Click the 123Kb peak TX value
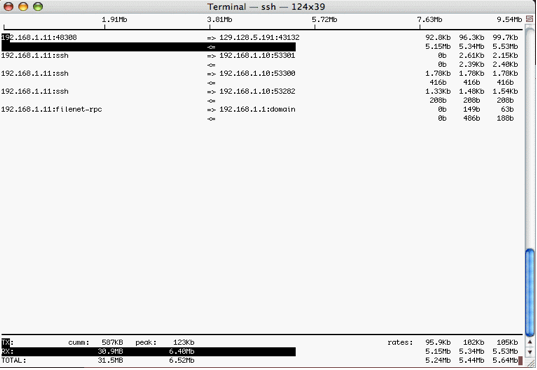 tap(184, 342)
